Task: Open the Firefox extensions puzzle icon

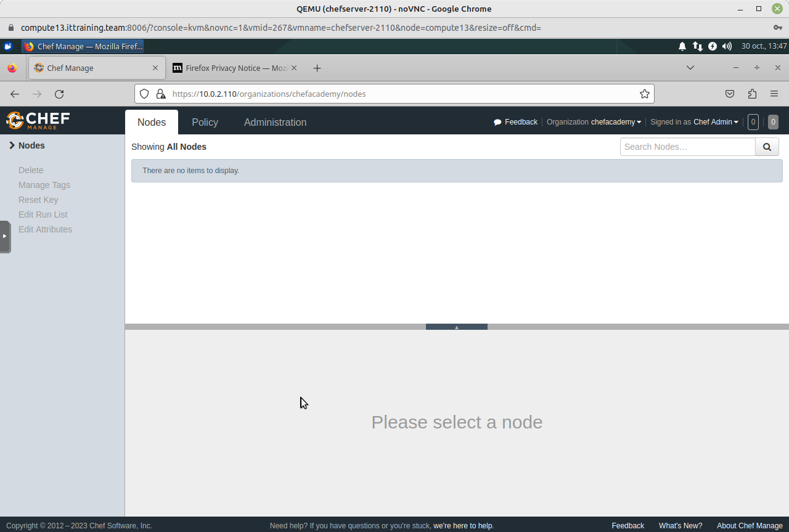Action: click(752, 94)
